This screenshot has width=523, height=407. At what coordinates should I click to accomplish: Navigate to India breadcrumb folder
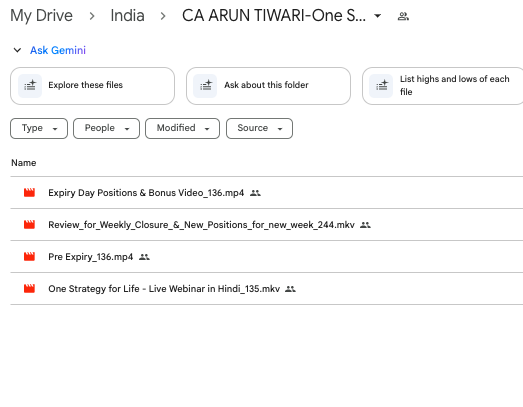[x=127, y=16]
